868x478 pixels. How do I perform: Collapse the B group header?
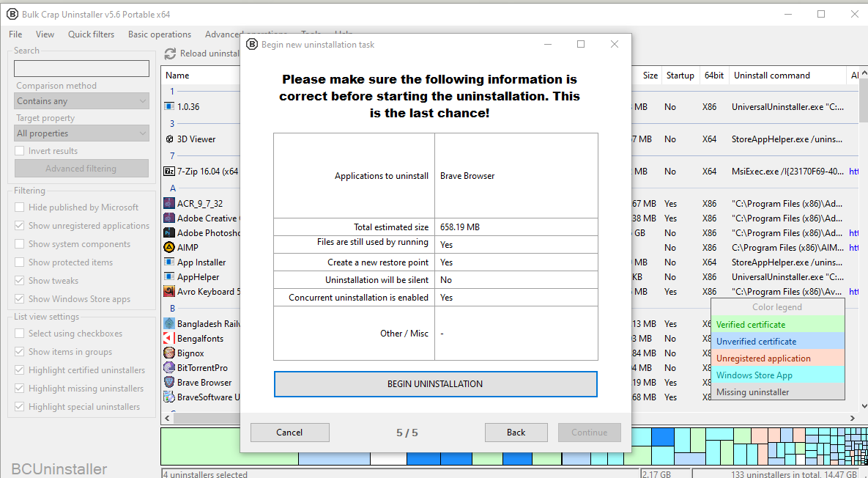point(173,308)
